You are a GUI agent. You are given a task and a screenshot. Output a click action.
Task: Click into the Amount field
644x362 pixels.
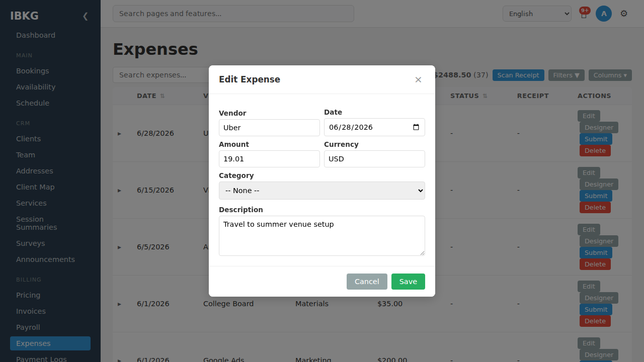(269, 159)
